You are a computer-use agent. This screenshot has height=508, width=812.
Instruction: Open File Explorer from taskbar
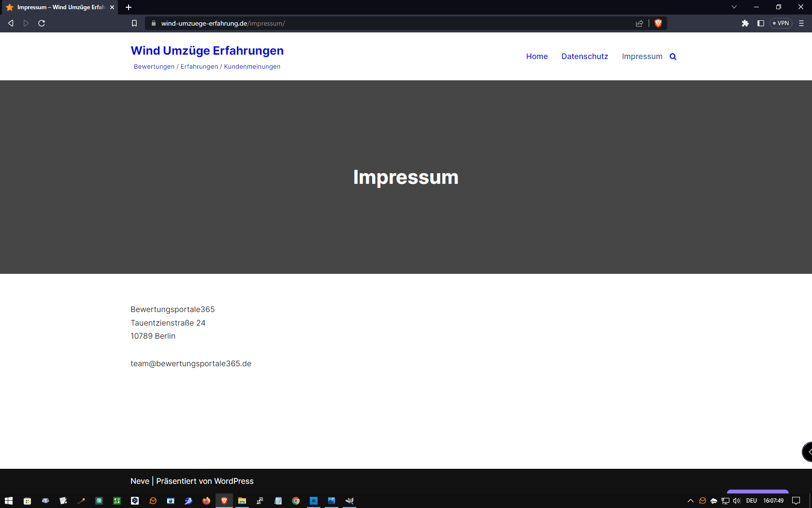[x=242, y=501]
